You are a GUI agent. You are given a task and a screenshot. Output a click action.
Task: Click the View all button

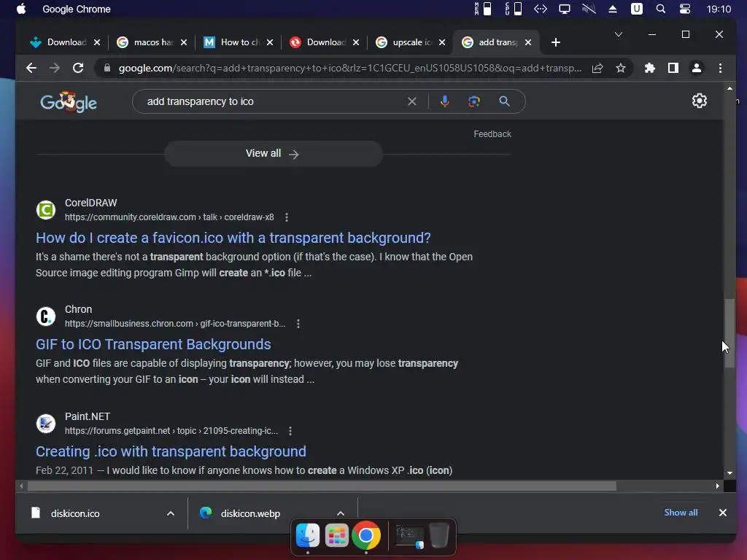pos(273,153)
